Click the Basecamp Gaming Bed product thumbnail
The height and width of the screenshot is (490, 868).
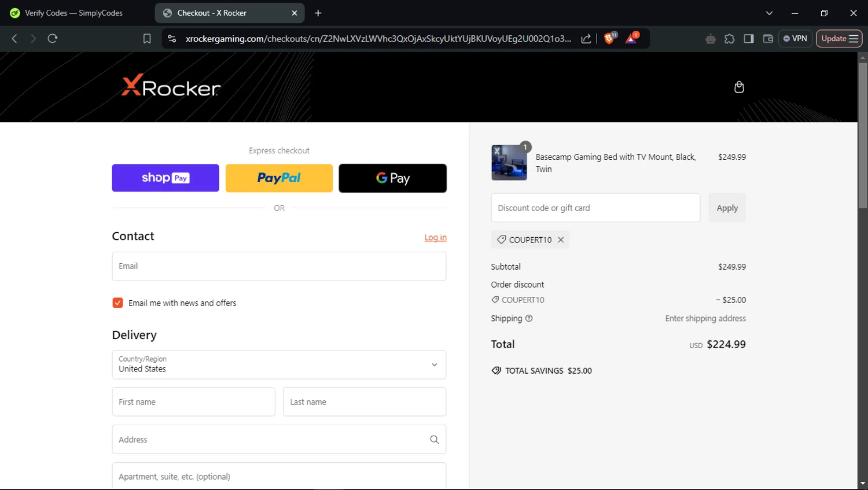tap(509, 163)
